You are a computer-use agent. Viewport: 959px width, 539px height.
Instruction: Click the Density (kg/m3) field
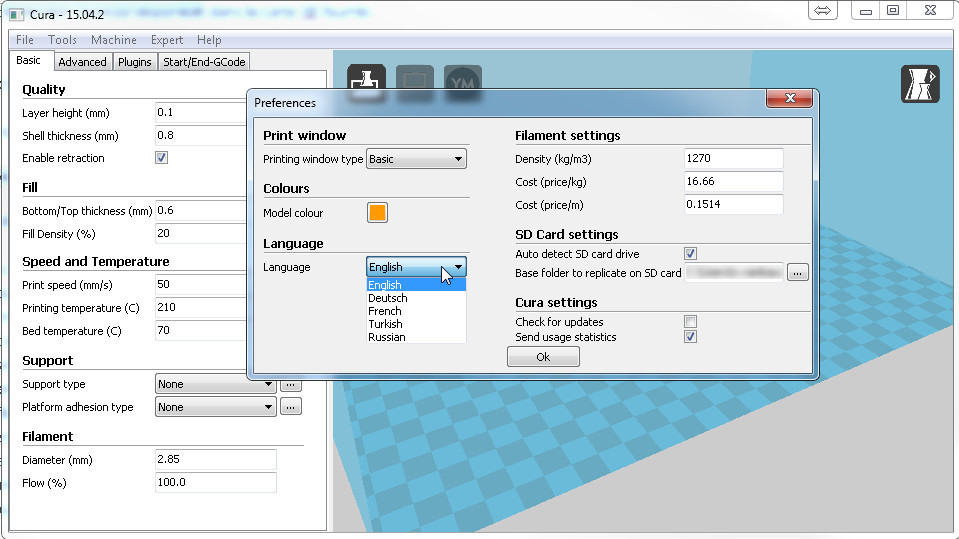(733, 158)
